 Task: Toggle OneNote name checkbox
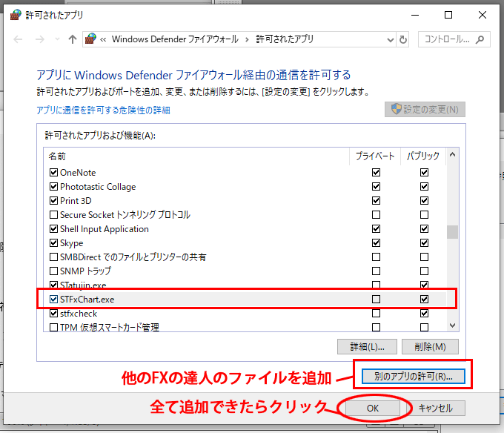point(53,172)
